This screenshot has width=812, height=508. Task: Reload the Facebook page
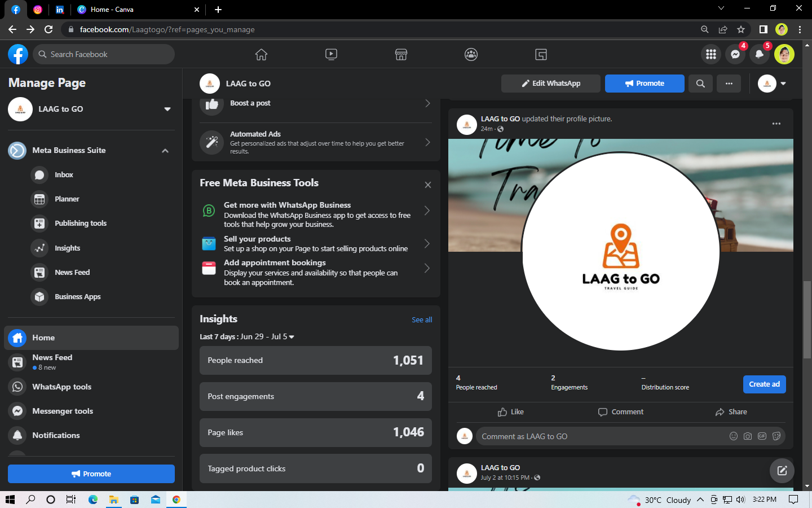pos(48,29)
